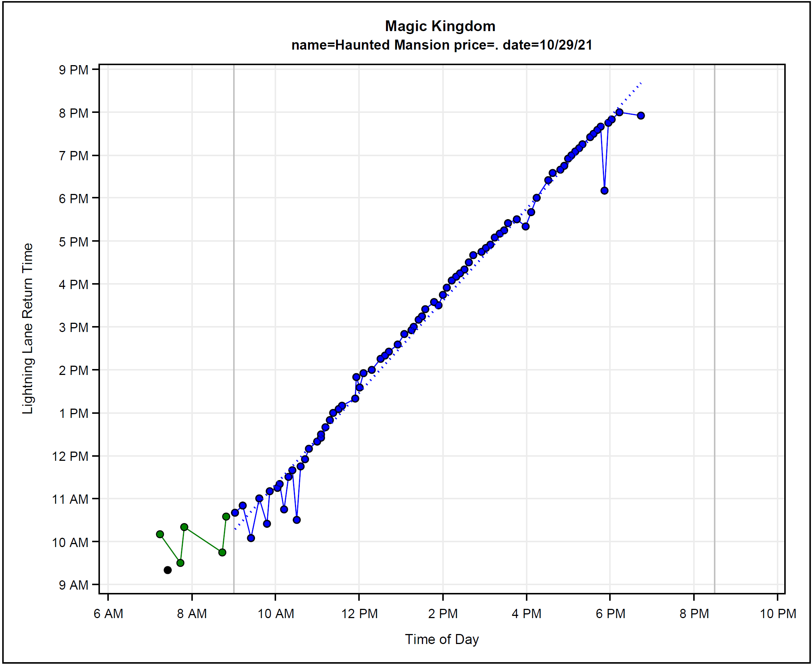This screenshot has height=664, width=812.
Task: Click the 8 PM x-axis tick label
Action: coord(694,614)
